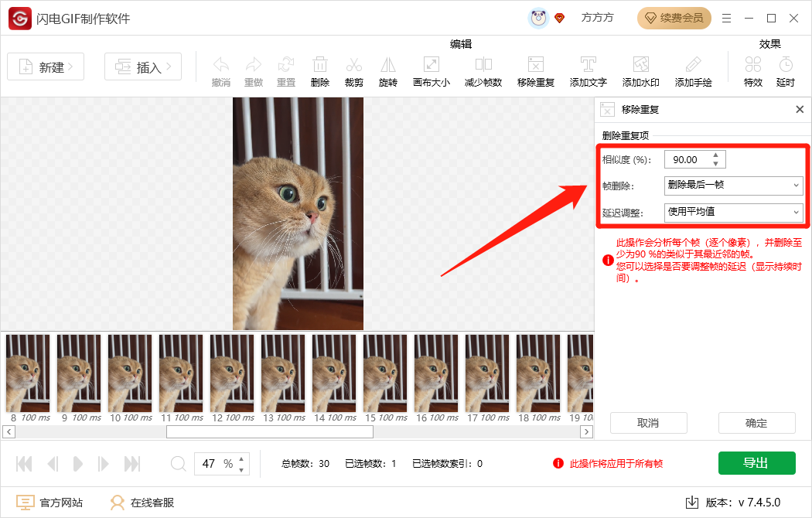
Task: Open the Add Drawing (添加手绘) tool
Action: click(694, 65)
